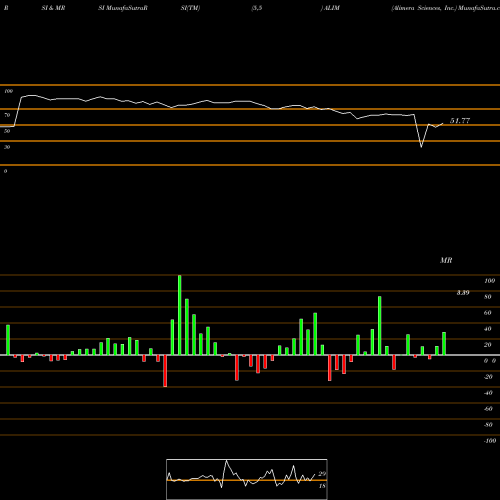Click the 50 label on RSI axis
500x500 pixels.
point(7,131)
